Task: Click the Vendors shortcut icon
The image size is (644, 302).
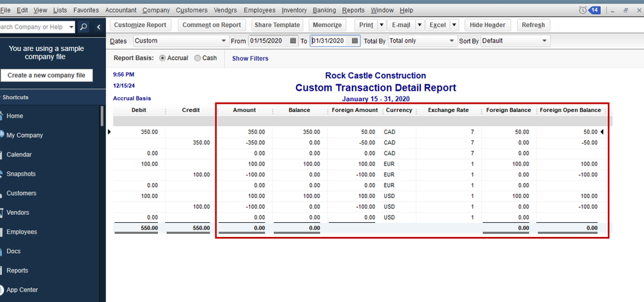Action: tap(3, 212)
